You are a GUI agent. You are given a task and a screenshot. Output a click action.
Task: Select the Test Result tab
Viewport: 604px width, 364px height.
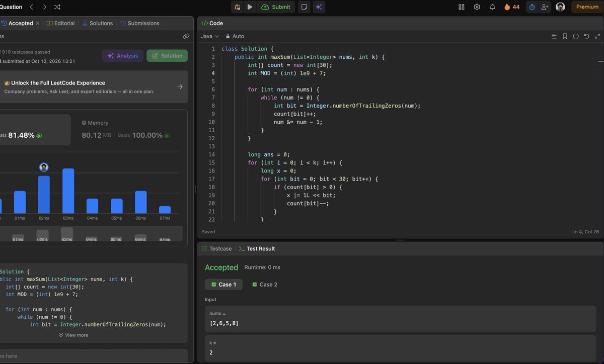[x=257, y=249]
